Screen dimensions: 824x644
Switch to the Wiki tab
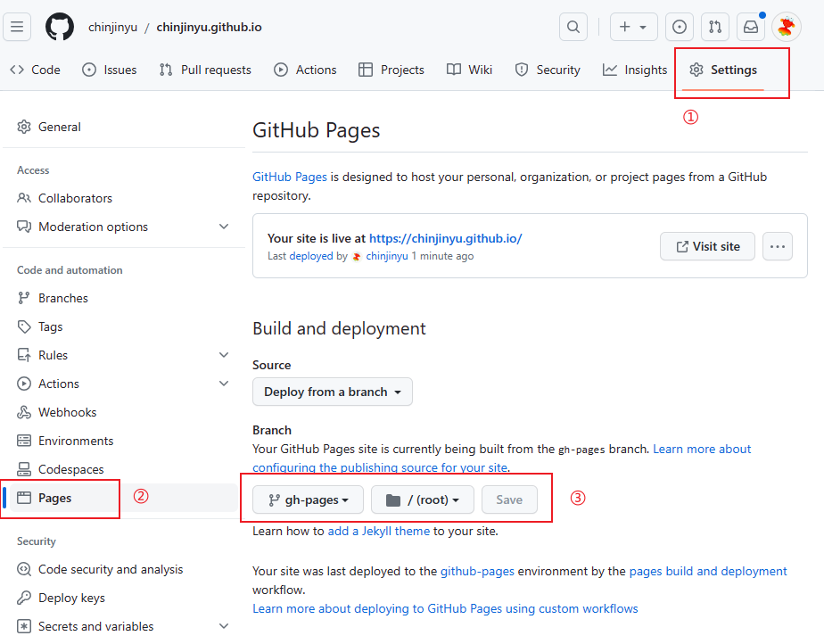[469, 70]
